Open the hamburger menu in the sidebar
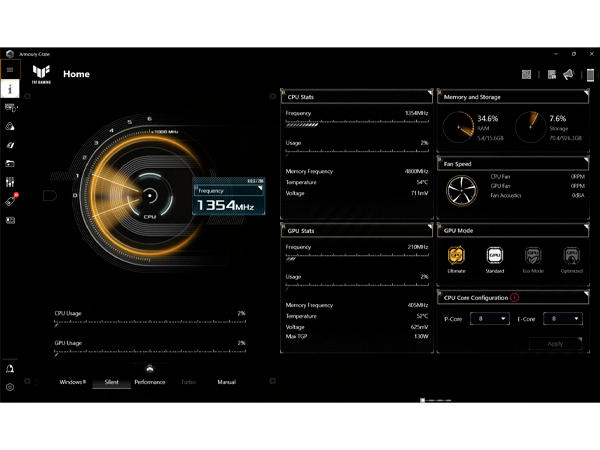 (10, 70)
